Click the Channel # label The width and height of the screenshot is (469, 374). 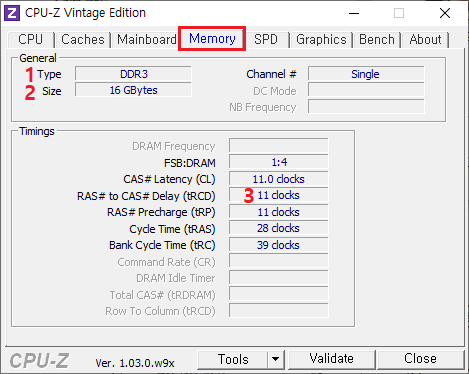point(271,74)
